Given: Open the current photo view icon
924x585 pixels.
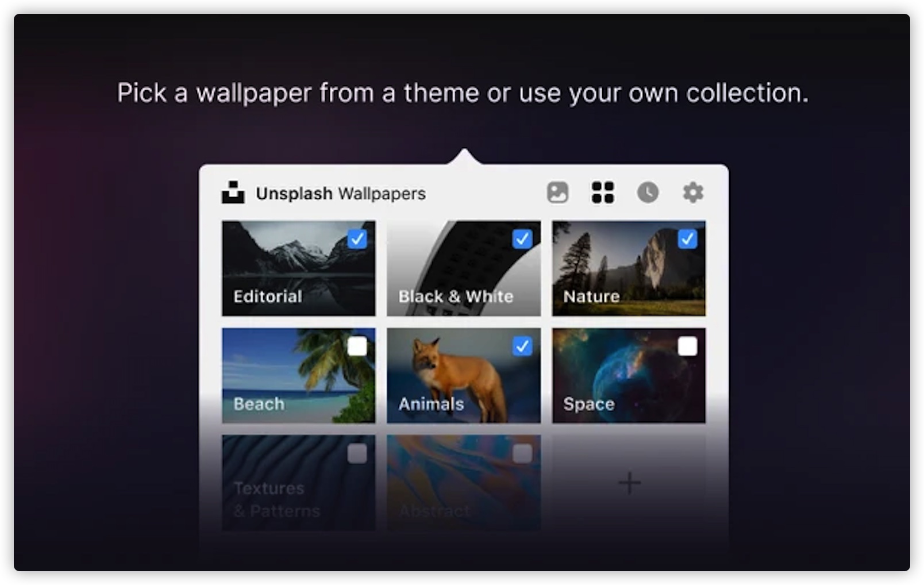Looking at the screenshot, I should (x=557, y=193).
